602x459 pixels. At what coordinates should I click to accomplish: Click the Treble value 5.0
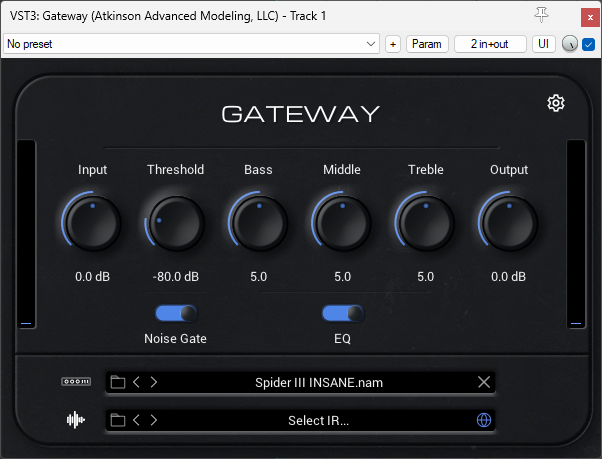(425, 277)
